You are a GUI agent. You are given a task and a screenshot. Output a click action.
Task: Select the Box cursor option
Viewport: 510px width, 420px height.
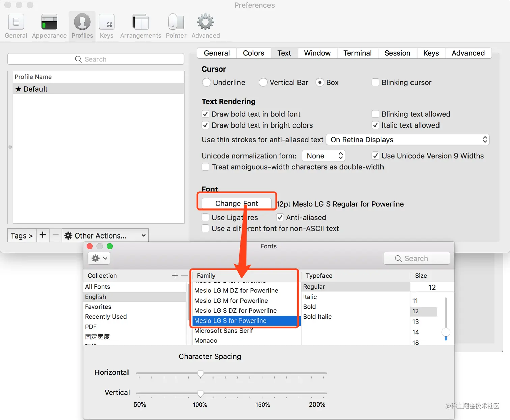(x=320, y=82)
